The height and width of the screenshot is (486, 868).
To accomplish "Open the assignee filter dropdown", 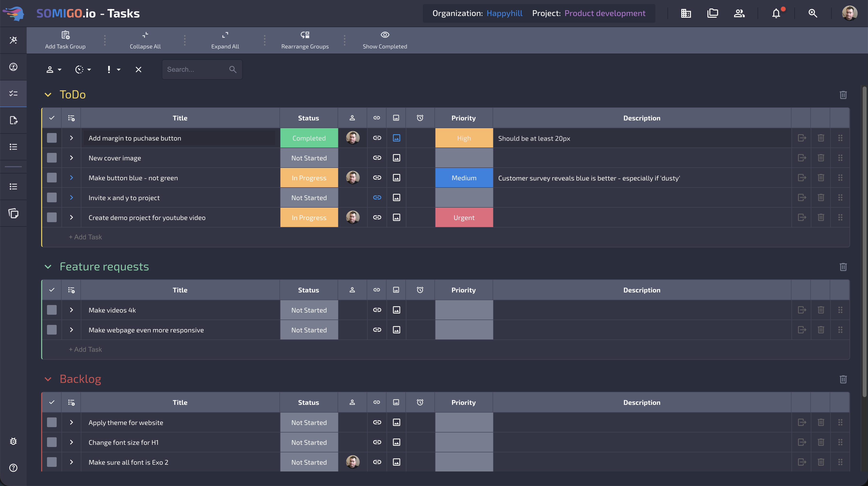I will click(54, 70).
